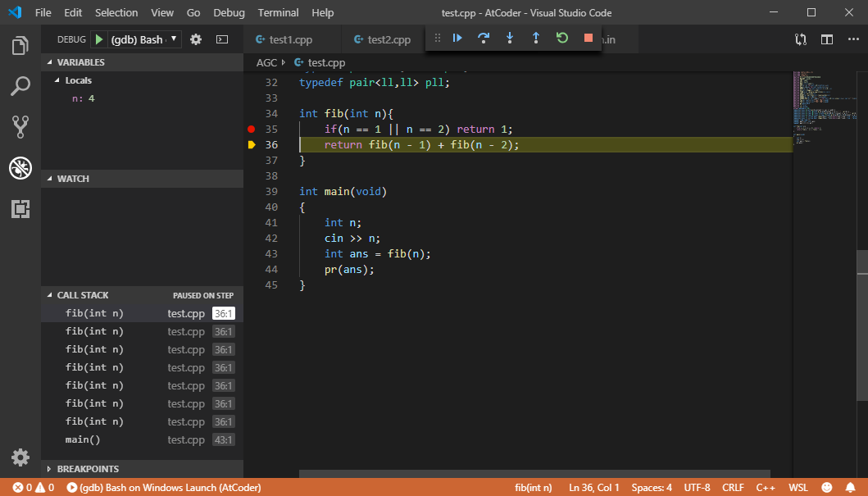Open the Extensions view

20,209
